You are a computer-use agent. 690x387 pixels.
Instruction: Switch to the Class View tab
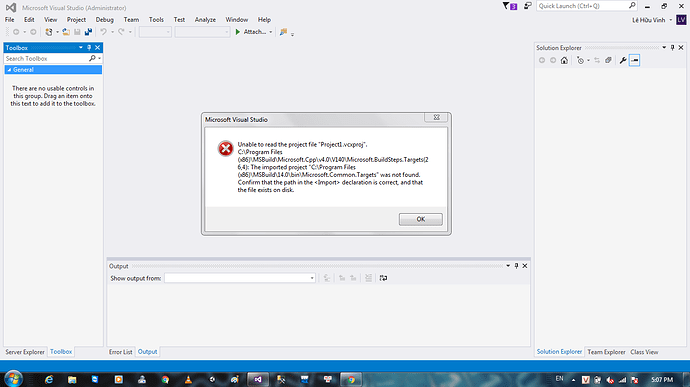point(644,352)
